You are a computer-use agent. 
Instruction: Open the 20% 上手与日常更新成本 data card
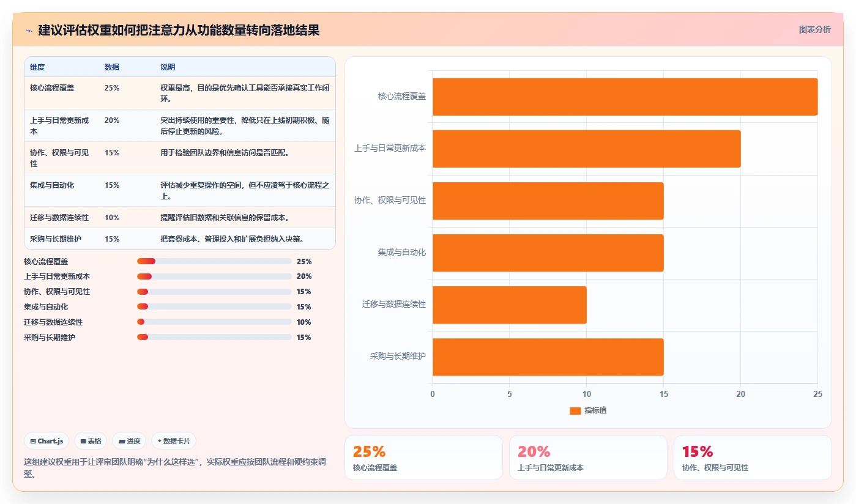[x=588, y=458]
